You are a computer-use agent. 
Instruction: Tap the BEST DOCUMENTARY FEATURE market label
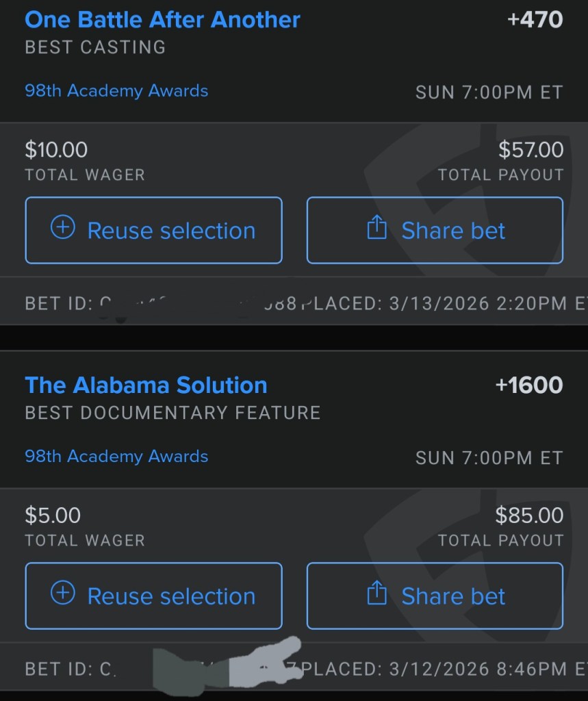point(172,413)
